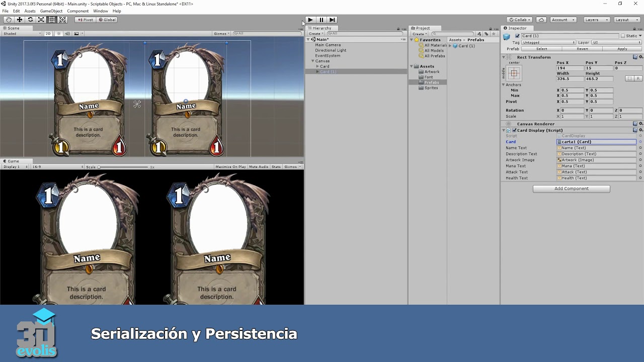Toggle Scene lighting sun icon
Image resolution: width=644 pixels, height=362 pixels.
(x=59, y=34)
